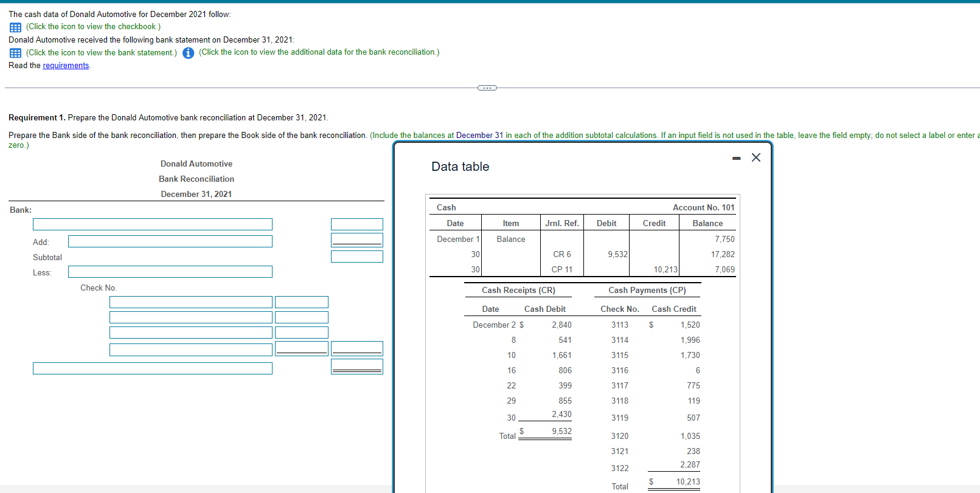Image resolution: width=980 pixels, height=493 pixels.
Task: Click the 1,996 cash credit amount
Action: click(x=690, y=340)
